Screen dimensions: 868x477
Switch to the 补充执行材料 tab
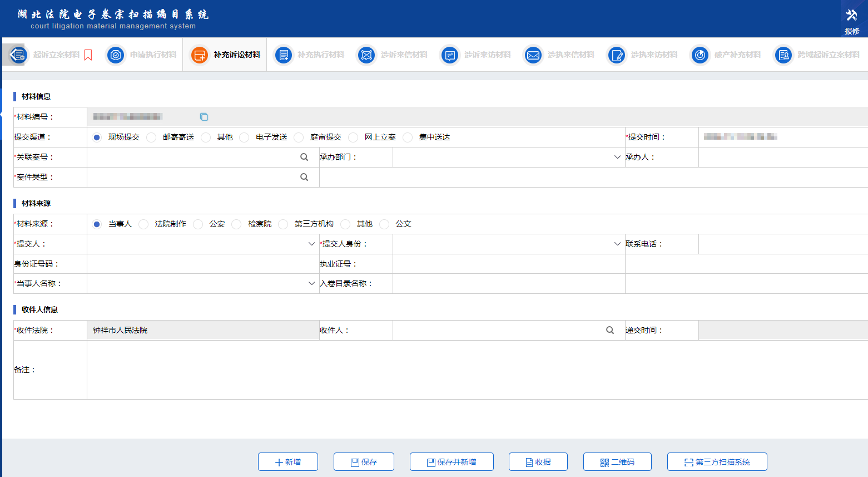[x=309, y=55]
